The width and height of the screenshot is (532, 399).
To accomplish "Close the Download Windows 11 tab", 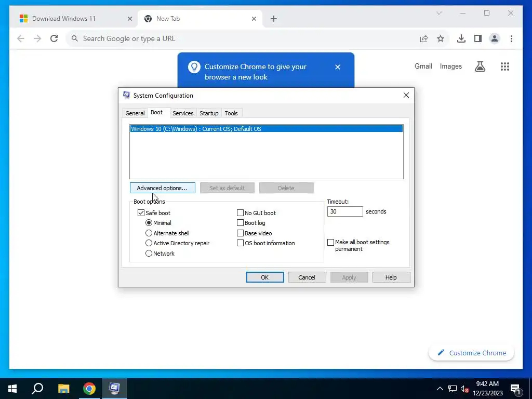I will 129,19.
